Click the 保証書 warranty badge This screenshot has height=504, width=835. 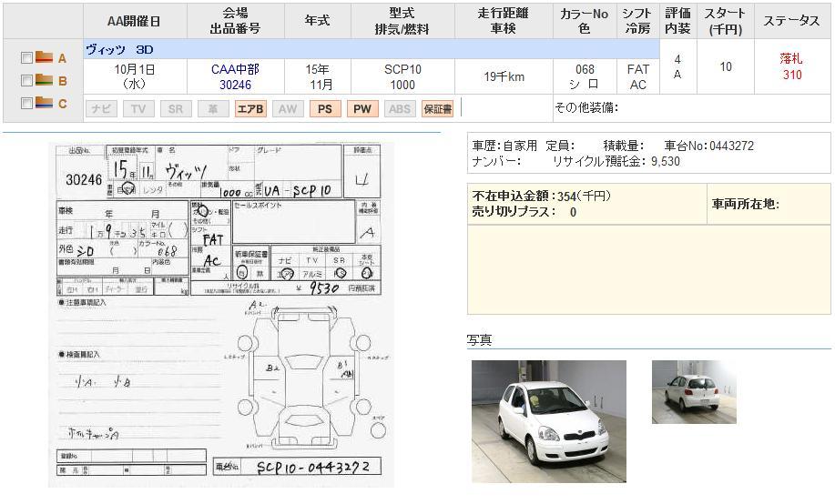[437, 108]
